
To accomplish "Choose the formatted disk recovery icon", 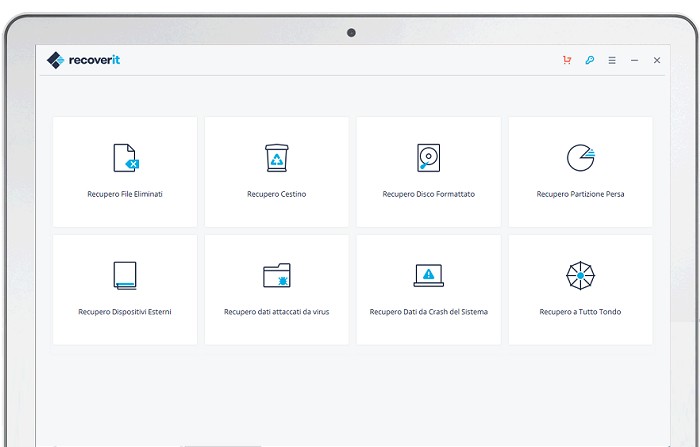I will click(429, 158).
